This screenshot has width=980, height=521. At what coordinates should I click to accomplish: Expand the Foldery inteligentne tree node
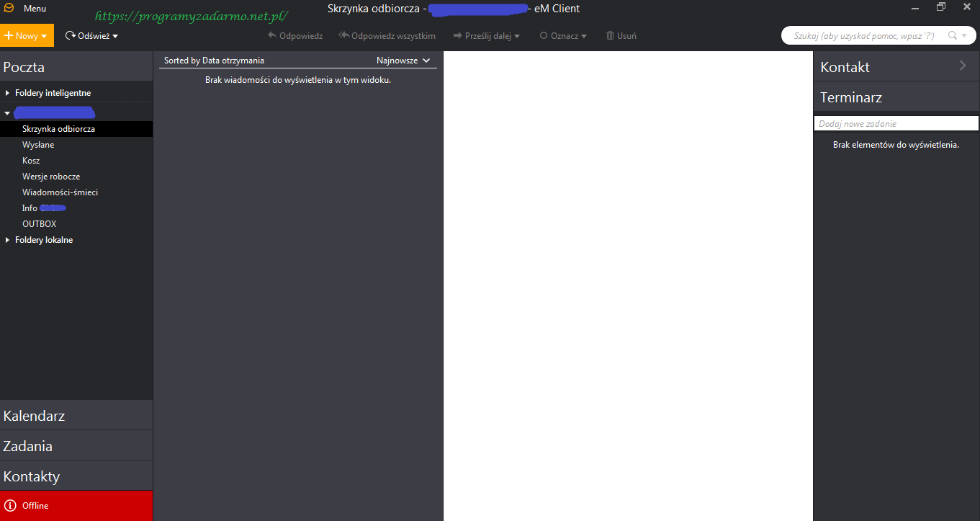tap(8, 93)
